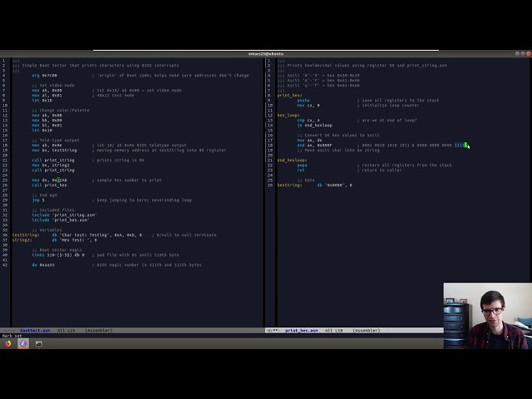The height and width of the screenshot is (399, 532).
Task: Click the 'pusha' instruction
Action: tap(303, 100)
